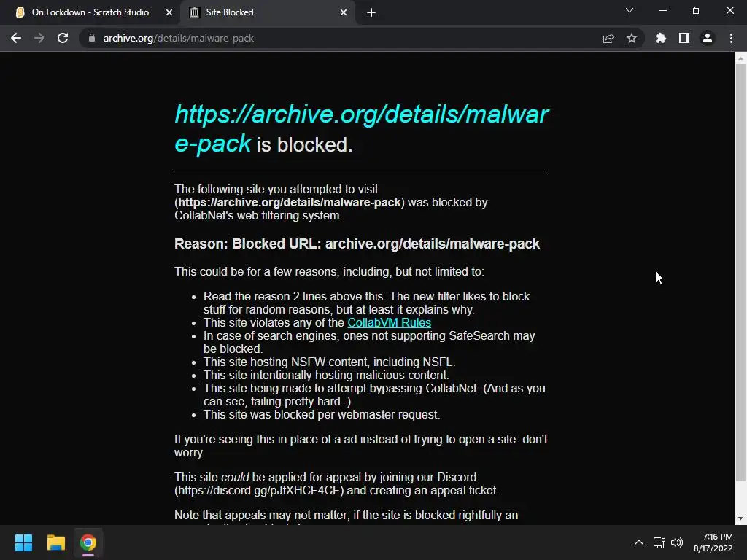Click 'This site hosting NSFW content' bullet

(x=329, y=362)
